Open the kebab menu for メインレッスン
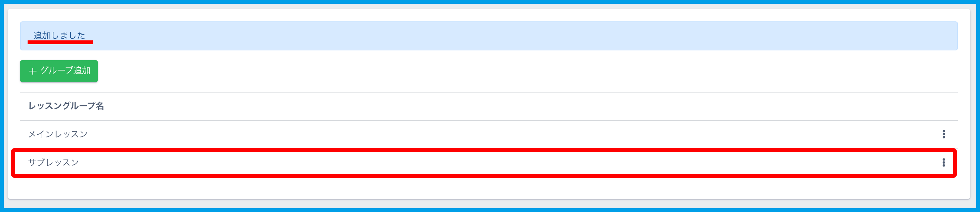Screen dimensions: 980x212 coord(943,134)
